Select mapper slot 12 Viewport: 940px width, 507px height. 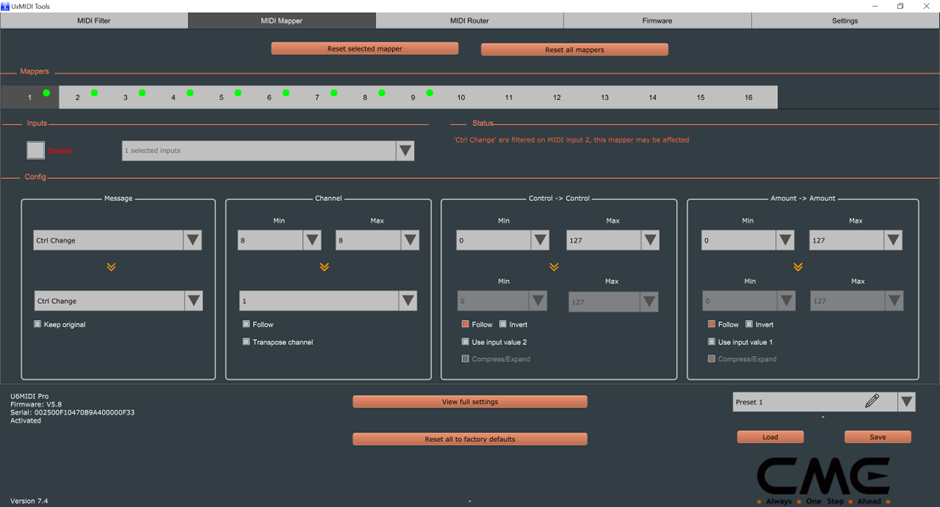tap(557, 97)
